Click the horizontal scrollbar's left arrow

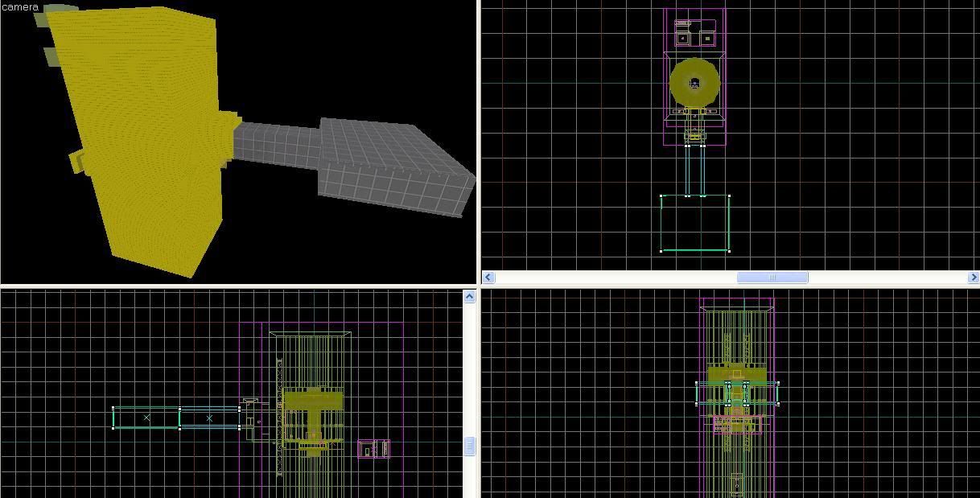[488, 278]
